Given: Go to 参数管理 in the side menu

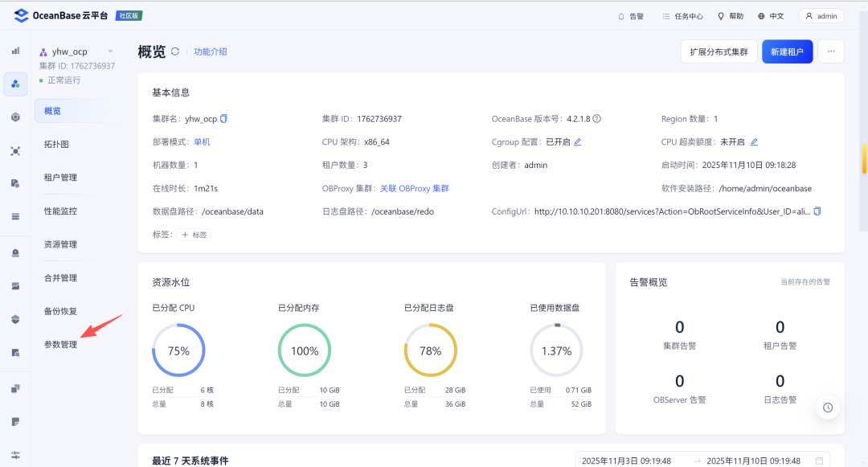Looking at the screenshot, I should [61, 344].
